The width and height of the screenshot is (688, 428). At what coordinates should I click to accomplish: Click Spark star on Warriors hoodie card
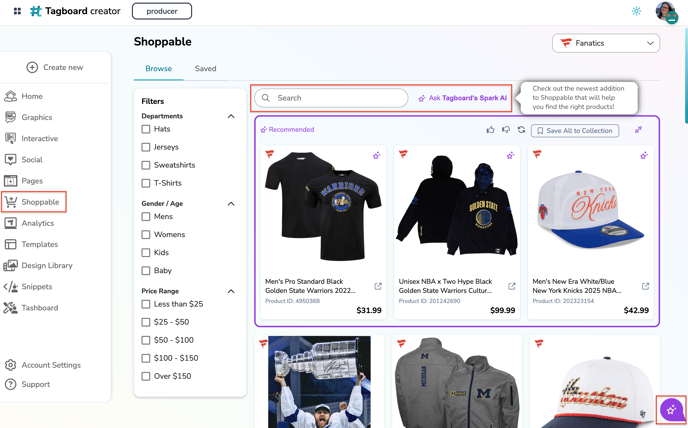[510, 155]
